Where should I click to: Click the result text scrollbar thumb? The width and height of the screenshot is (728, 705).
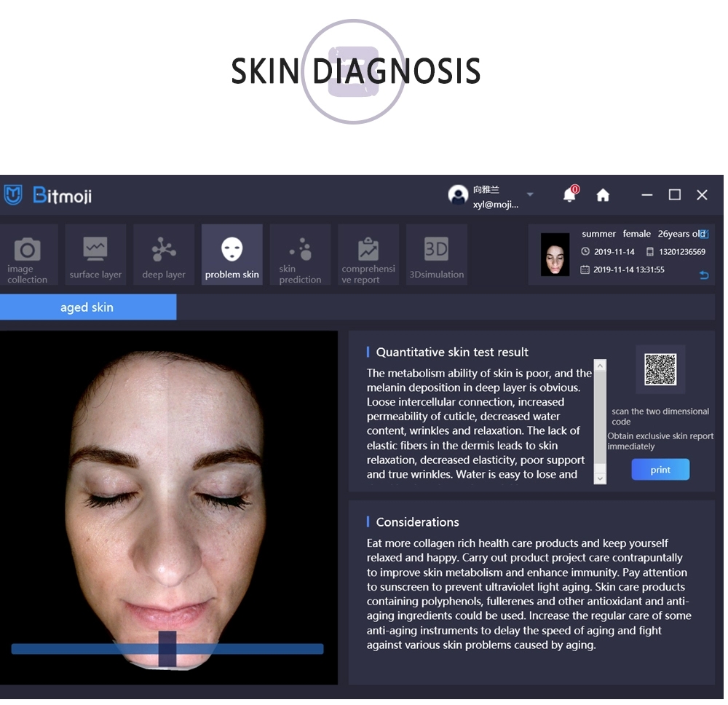pos(600,417)
